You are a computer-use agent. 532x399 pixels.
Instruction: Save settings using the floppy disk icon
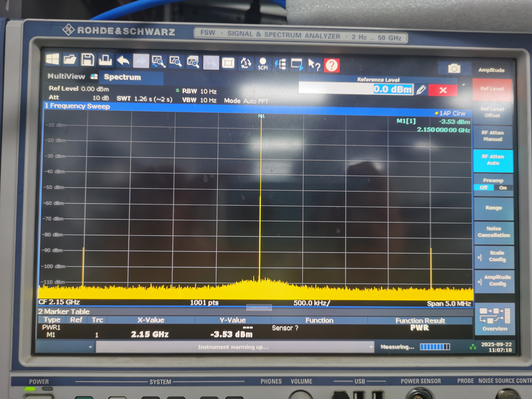coord(87,60)
